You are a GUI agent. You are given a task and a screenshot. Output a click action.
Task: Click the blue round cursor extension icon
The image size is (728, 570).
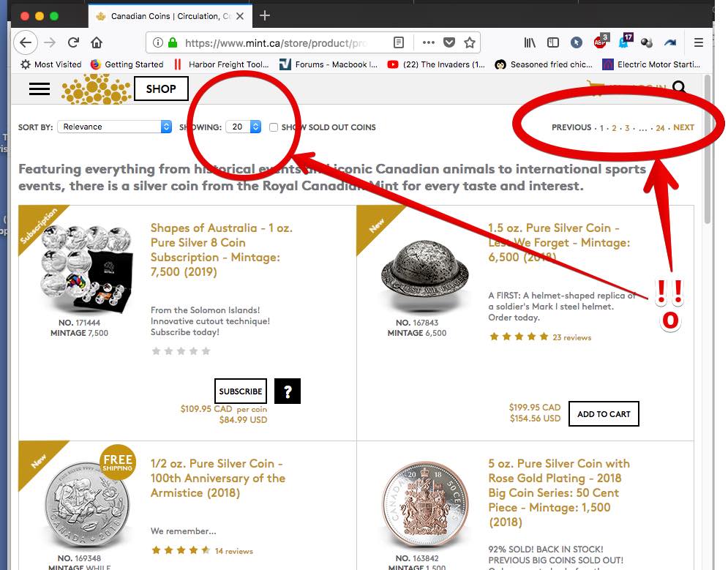coord(576,42)
